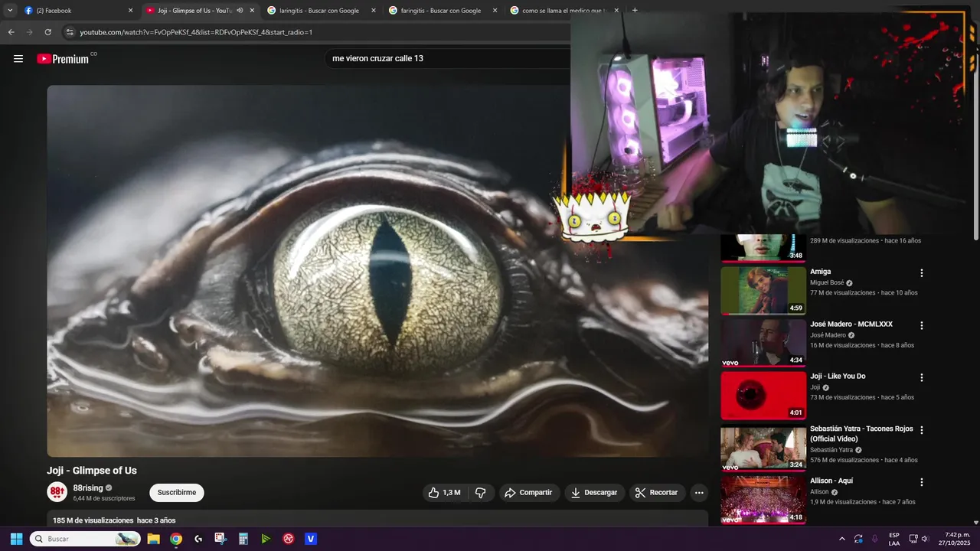
Task: Open the red circular app in taskbar
Action: (289, 539)
